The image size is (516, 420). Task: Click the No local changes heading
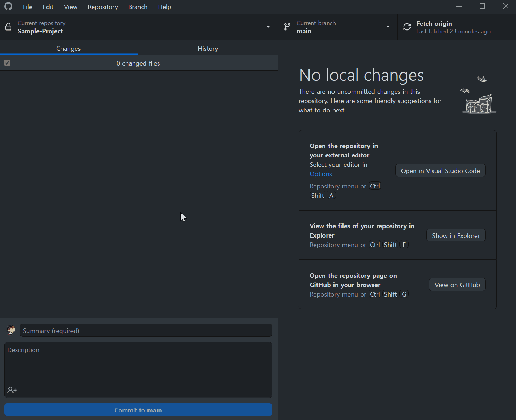(x=361, y=75)
